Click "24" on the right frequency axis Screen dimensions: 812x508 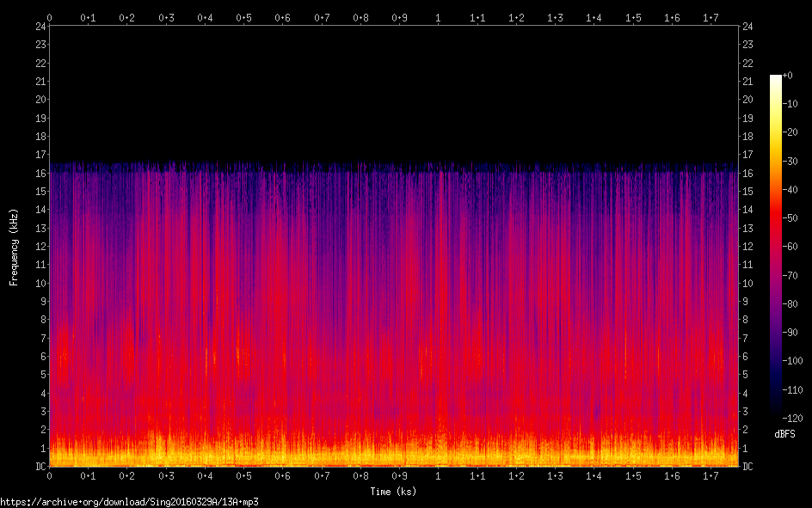coord(747,27)
